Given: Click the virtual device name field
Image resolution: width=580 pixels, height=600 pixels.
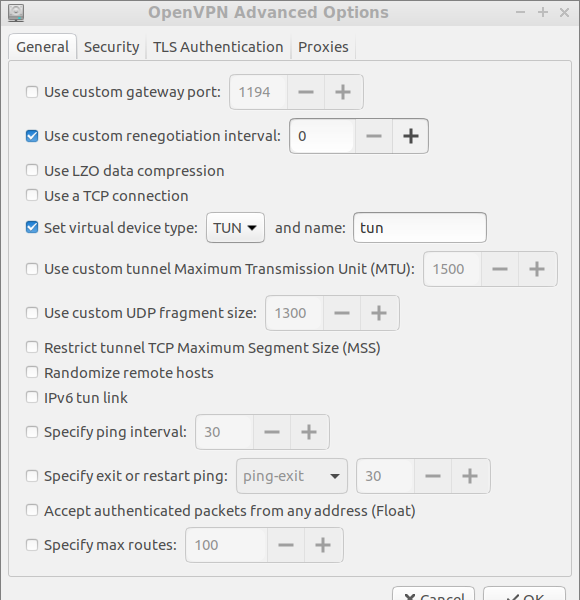Looking at the screenshot, I should pyautogui.click(x=420, y=228).
